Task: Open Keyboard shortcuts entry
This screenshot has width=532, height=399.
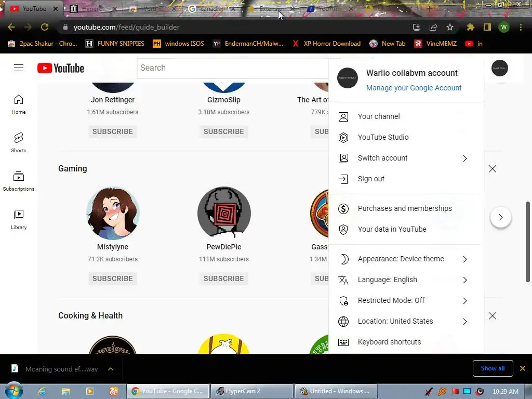Action: click(x=406, y=342)
